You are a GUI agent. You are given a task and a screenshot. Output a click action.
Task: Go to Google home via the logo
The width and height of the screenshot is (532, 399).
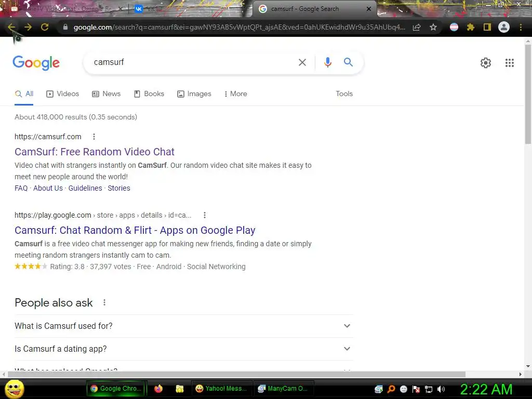(36, 63)
